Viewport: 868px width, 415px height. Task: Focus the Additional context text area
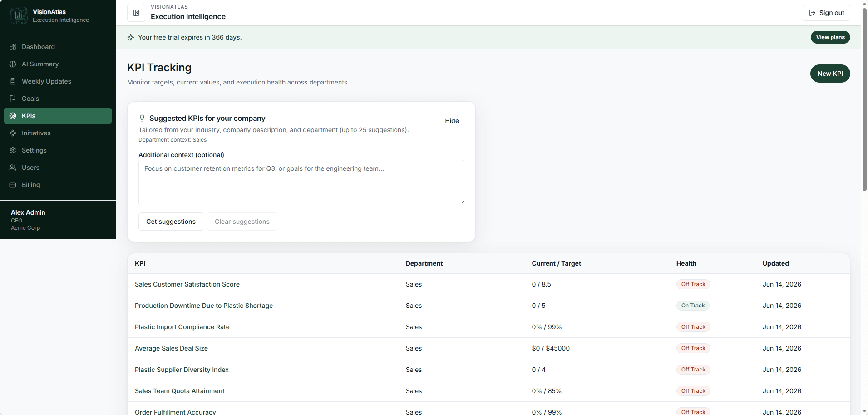click(x=301, y=183)
